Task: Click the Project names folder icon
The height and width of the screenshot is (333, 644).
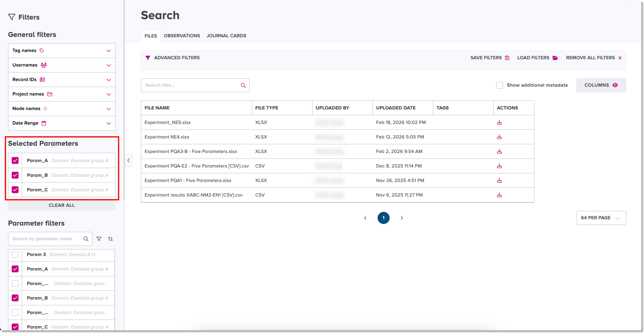Action: click(x=50, y=94)
